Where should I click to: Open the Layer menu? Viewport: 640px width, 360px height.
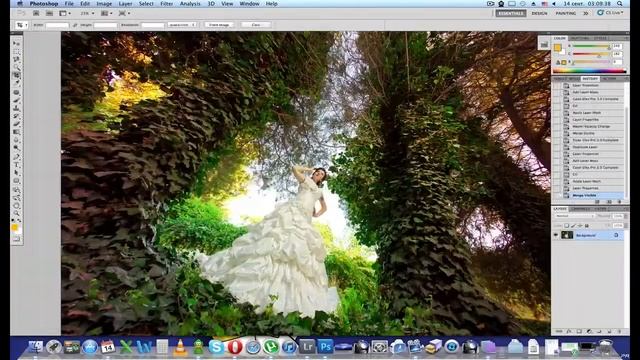[x=125, y=4]
